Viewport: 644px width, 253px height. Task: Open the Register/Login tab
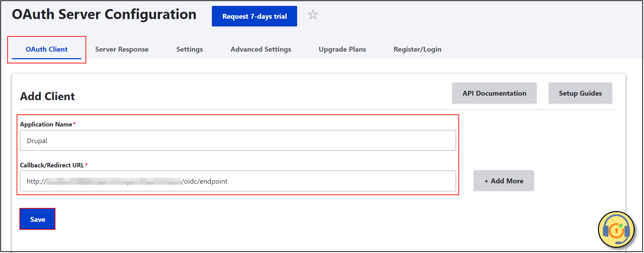click(x=417, y=49)
